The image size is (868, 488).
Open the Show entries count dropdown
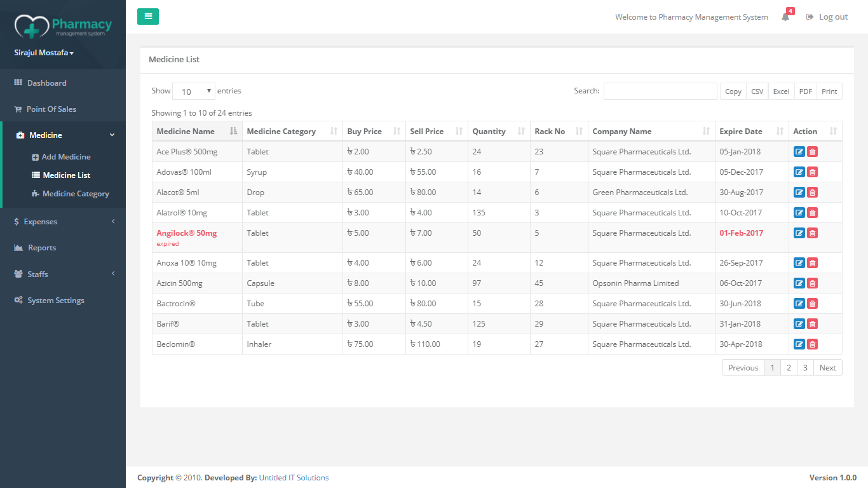coord(194,91)
